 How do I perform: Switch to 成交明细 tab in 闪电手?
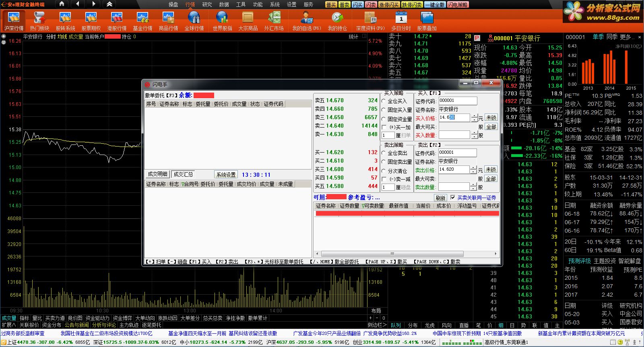pyautogui.click(x=157, y=174)
